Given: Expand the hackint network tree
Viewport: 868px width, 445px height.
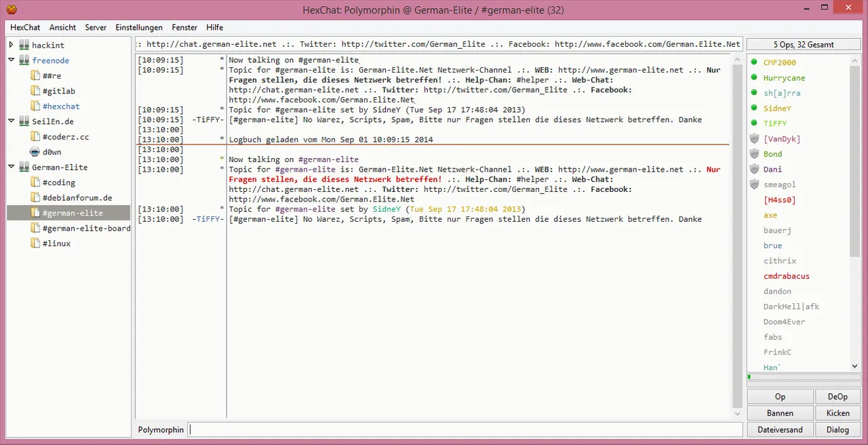Looking at the screenshot, I should [12, 45].
